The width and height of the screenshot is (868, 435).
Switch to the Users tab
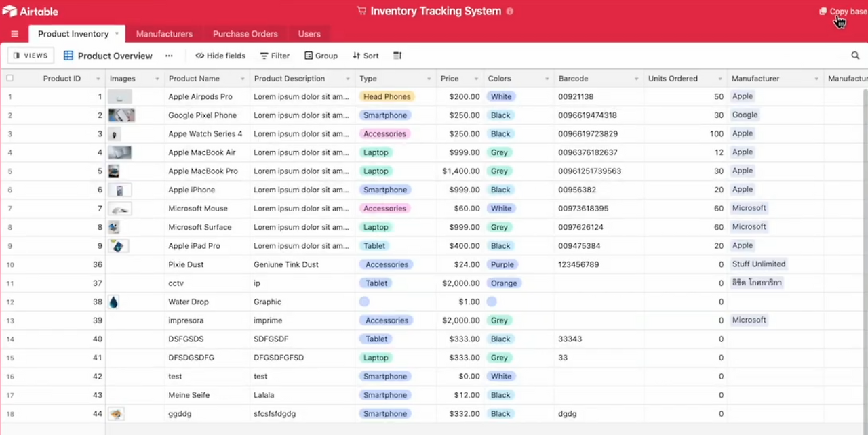click(x=309, y=34)
